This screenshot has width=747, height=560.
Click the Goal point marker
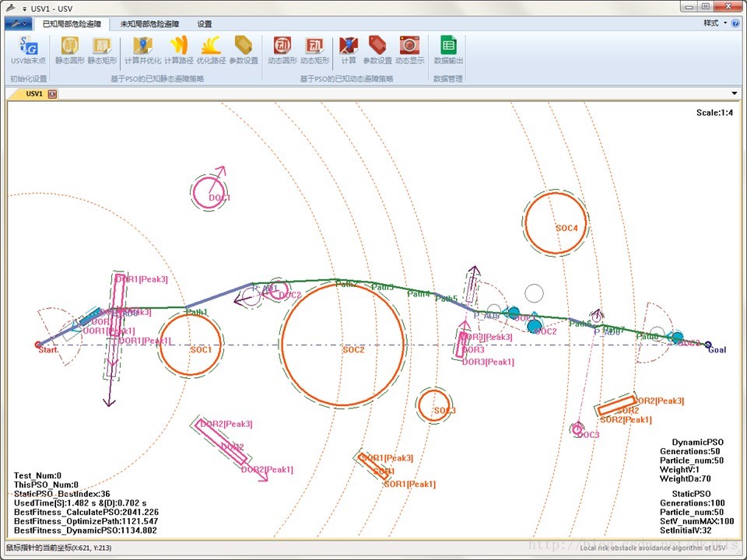pos(708,345)
